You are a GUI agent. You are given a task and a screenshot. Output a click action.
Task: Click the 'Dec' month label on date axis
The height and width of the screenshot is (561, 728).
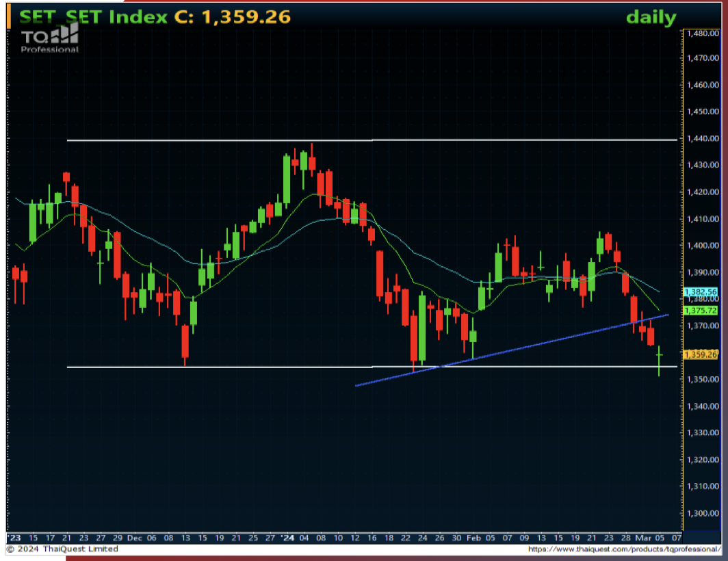(135, 538)
